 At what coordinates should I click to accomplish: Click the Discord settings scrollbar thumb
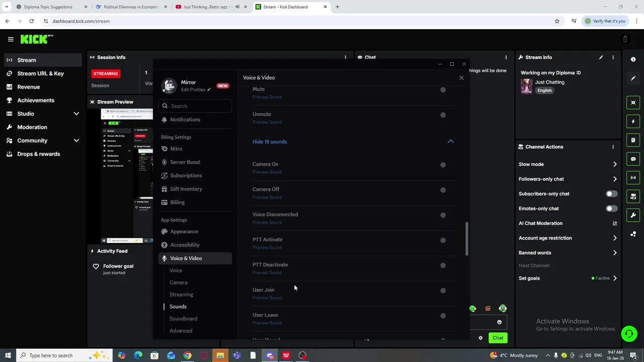point(466,239)
